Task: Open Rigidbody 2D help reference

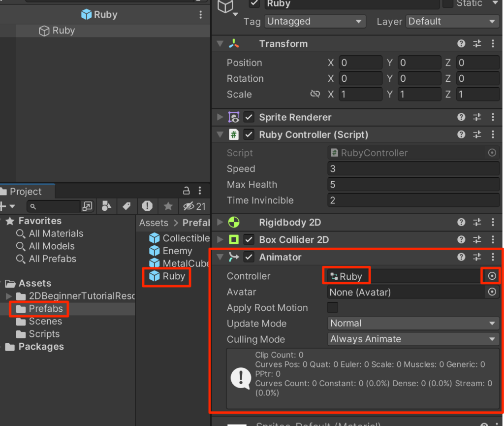Action: pos(461,222)
